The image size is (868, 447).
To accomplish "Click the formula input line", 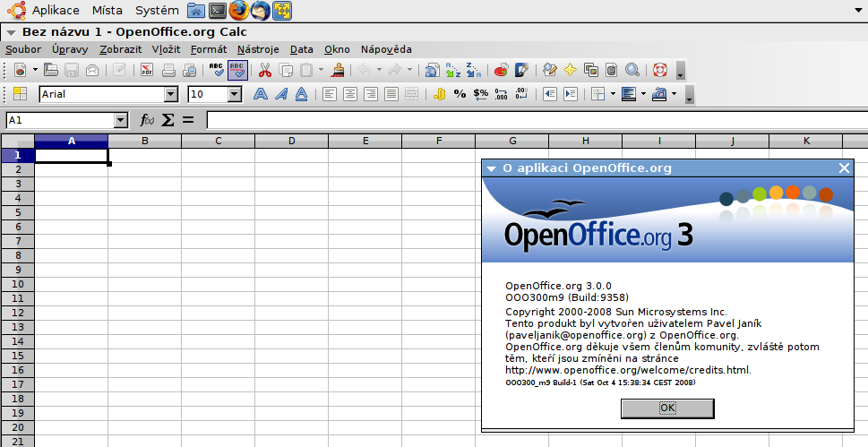I will coord(537,120).
